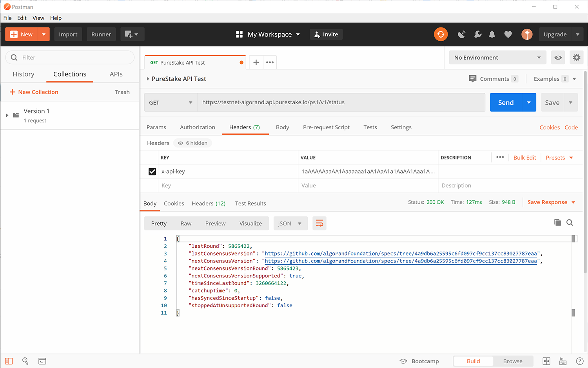Viewport: 588px width, 368px height.
Task: Switch to the Authorization tab
Action: click(197, 127)
